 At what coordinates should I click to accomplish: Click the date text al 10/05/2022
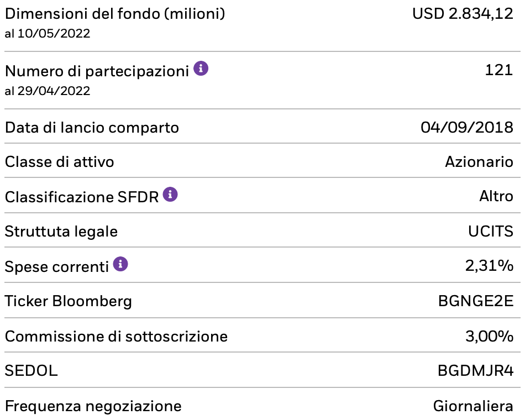click(48, 34)
